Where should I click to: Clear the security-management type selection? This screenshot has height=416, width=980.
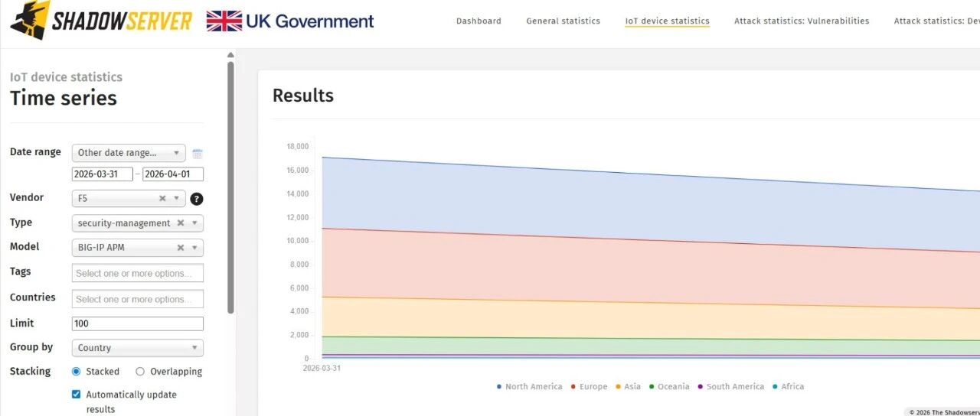click(181, 223)
